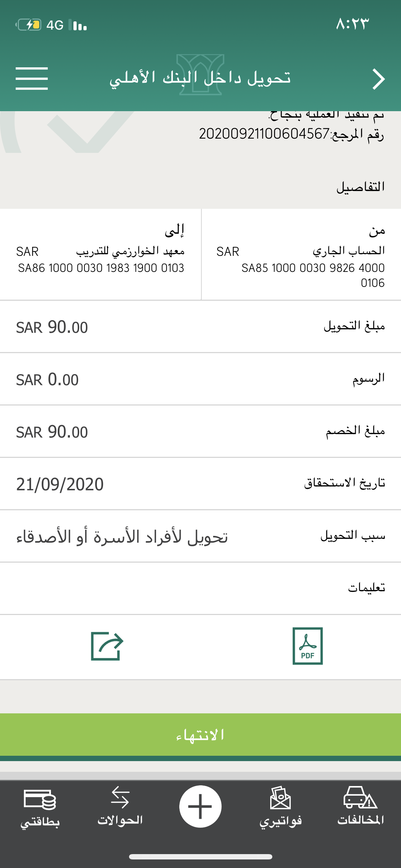Tap the bank logo in the header
This screenshot has height=868, width=401.
(x=200, y=75)
